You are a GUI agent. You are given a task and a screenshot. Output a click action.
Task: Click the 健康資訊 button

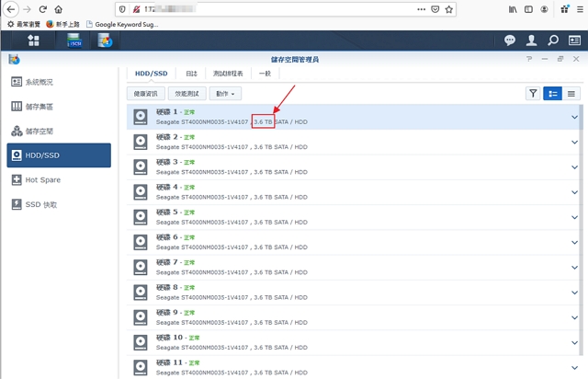pos(145,94)
